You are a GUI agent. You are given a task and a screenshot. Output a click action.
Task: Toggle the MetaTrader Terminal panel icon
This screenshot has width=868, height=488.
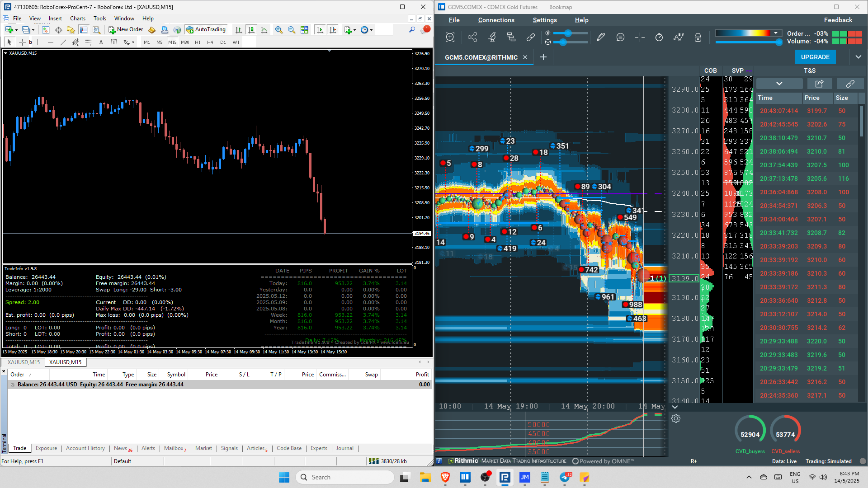coord(84,30)
